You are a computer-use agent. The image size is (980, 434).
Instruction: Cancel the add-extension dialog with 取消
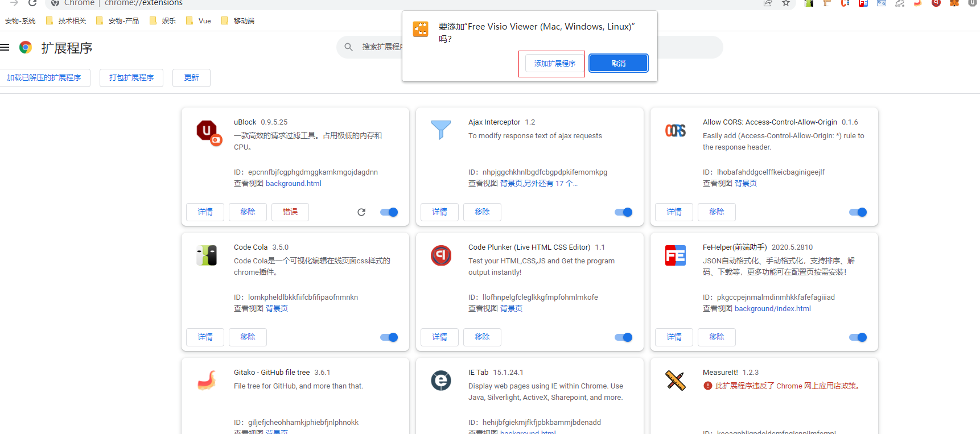619,63
